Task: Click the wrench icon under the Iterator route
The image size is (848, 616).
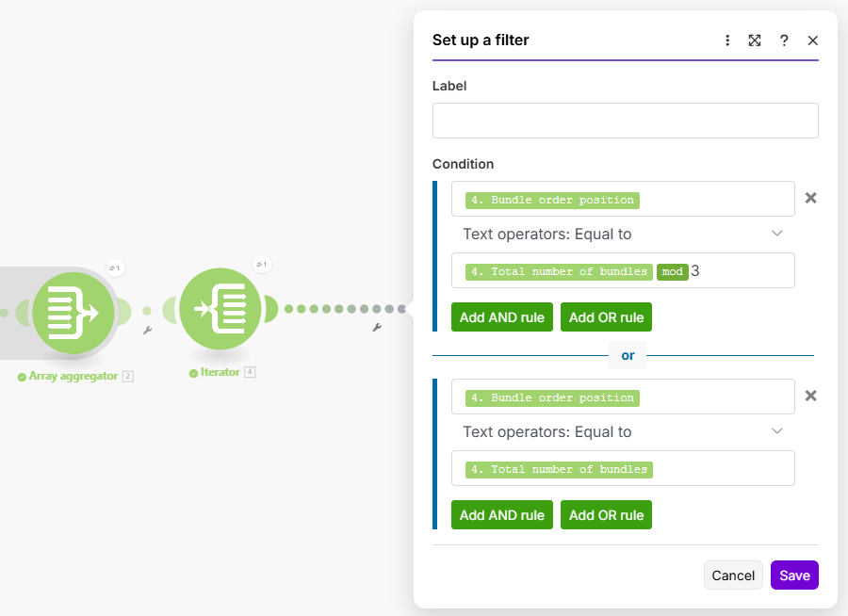Action: click(x=377, y=328)
